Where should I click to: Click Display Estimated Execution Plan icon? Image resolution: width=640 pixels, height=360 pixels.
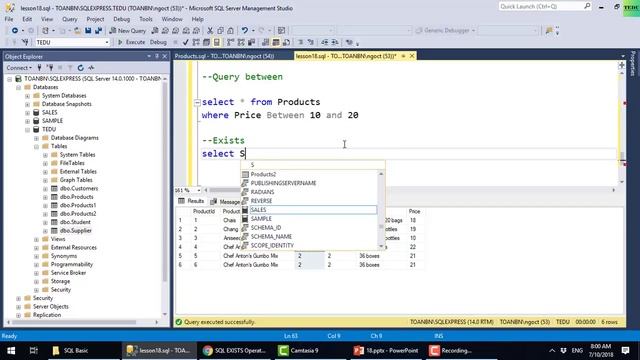196,42
